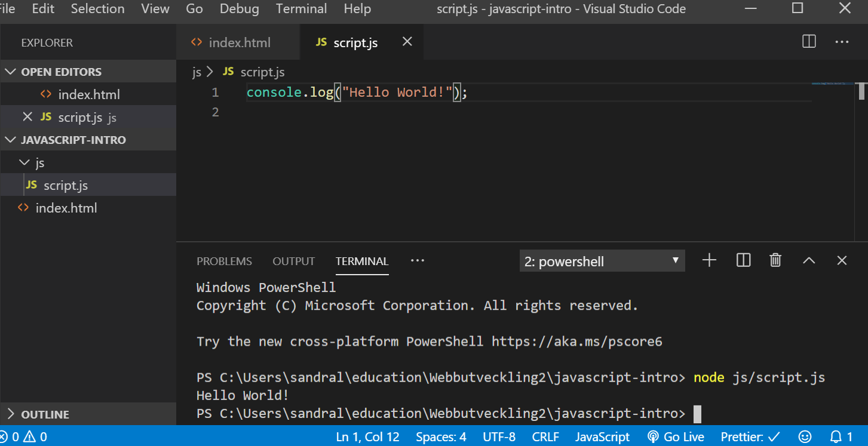The width and height of the screenshot is (868, 446).
Task: Change file encoding UTF-8
Action: [x=499, y=436]
